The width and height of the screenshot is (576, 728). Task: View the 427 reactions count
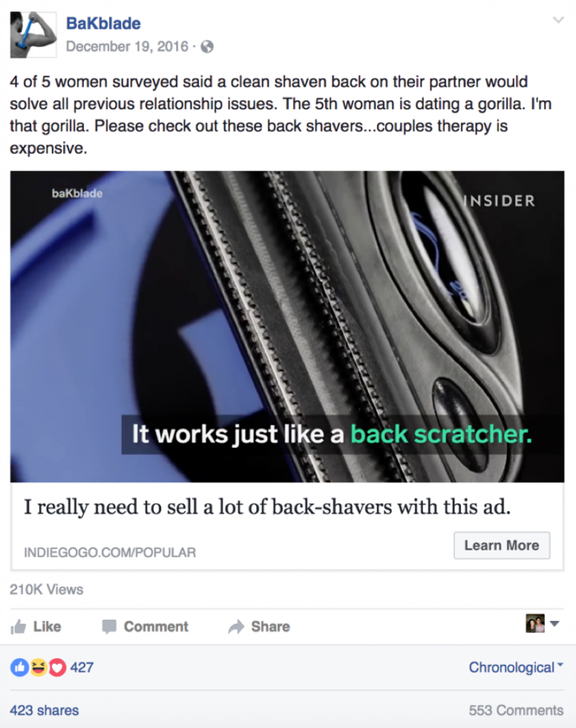click(x=82, y=667)
